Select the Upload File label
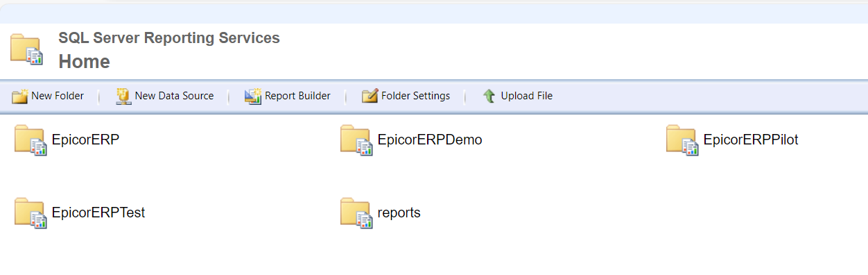The image size is (868, 275). [x=527, y=96]
